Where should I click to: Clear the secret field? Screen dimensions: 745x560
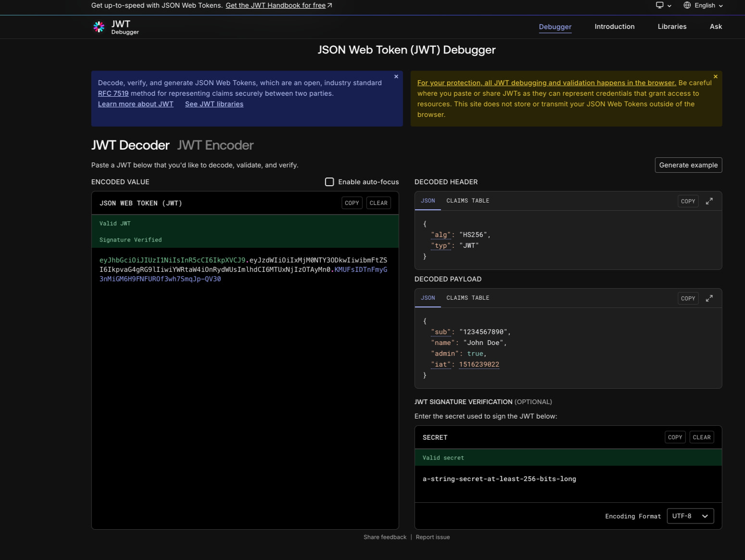point(701,437)
